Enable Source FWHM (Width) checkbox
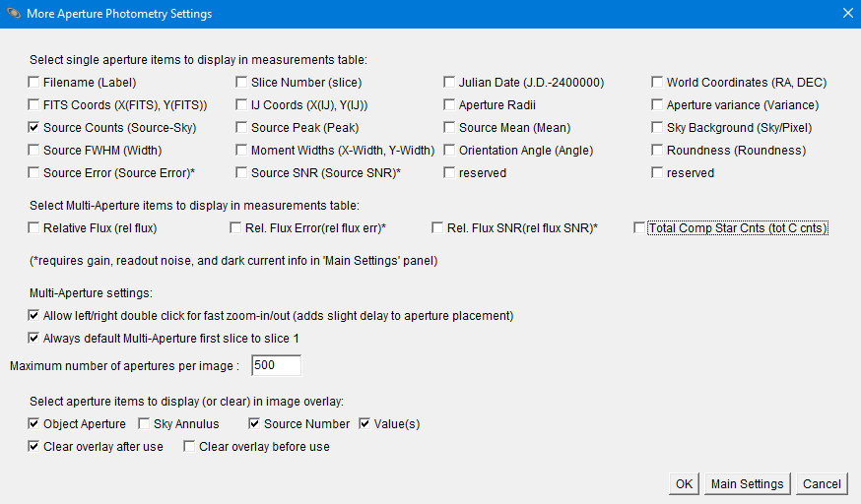861x504 pixels. tap(34, 151)
